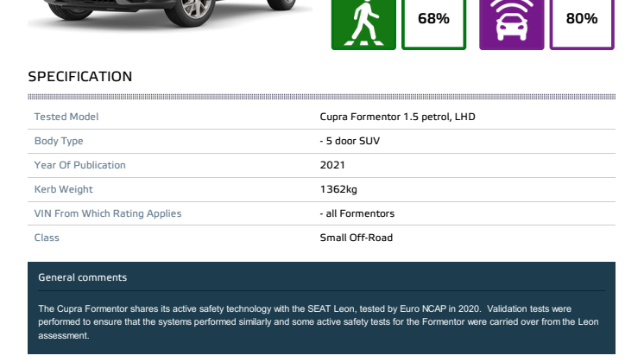Click the General comments heading

(83, 277)
